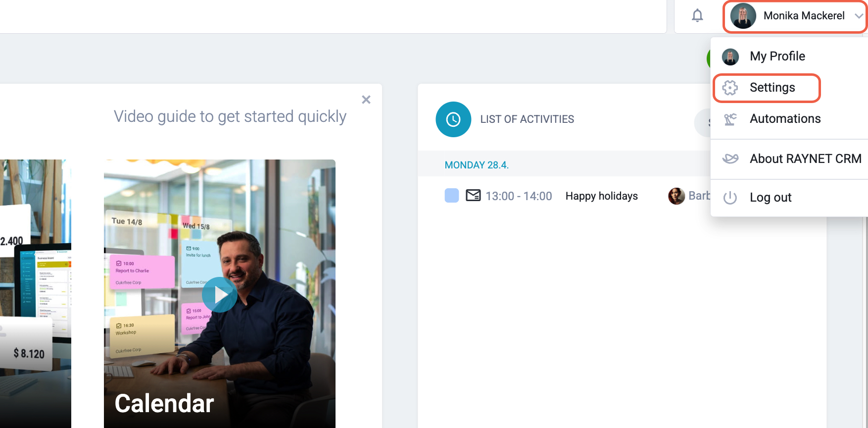
Task: Choose Automations in the user menu
Action: point(785,119)
